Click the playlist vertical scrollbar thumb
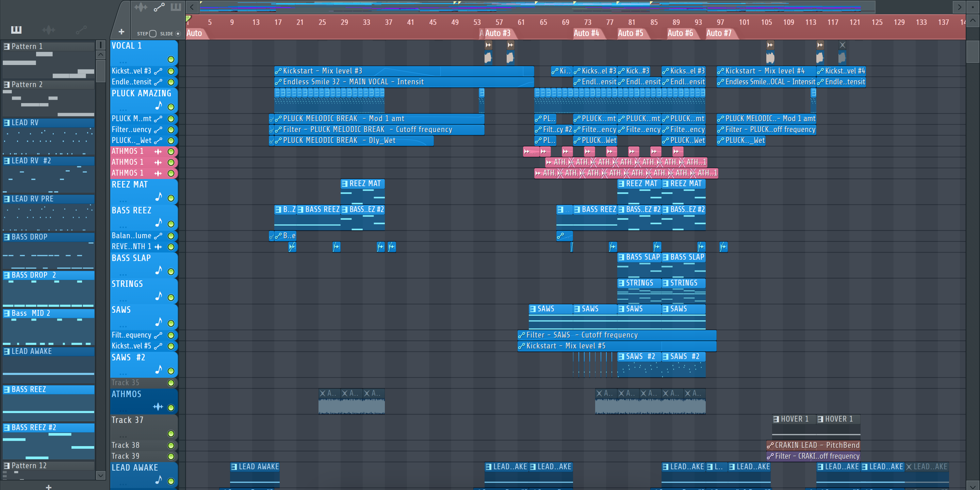This screenshot has height=490, width=980. coord(973,51)
